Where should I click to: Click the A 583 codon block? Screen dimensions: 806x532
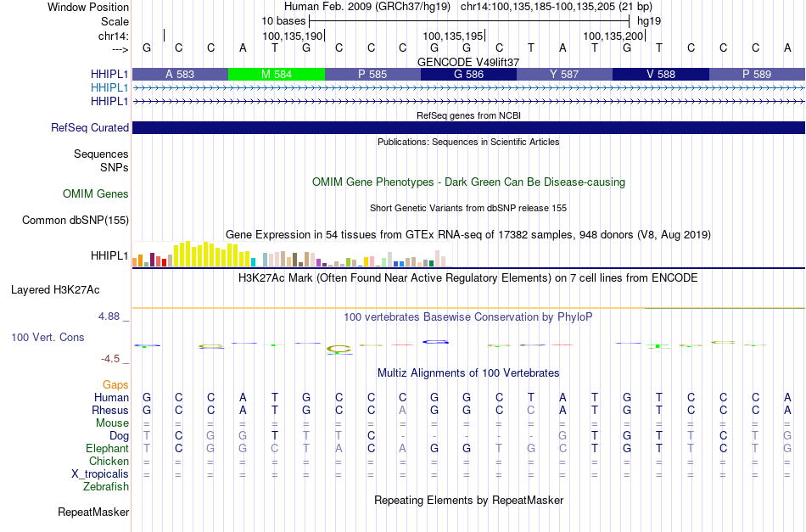click(180, 75)
